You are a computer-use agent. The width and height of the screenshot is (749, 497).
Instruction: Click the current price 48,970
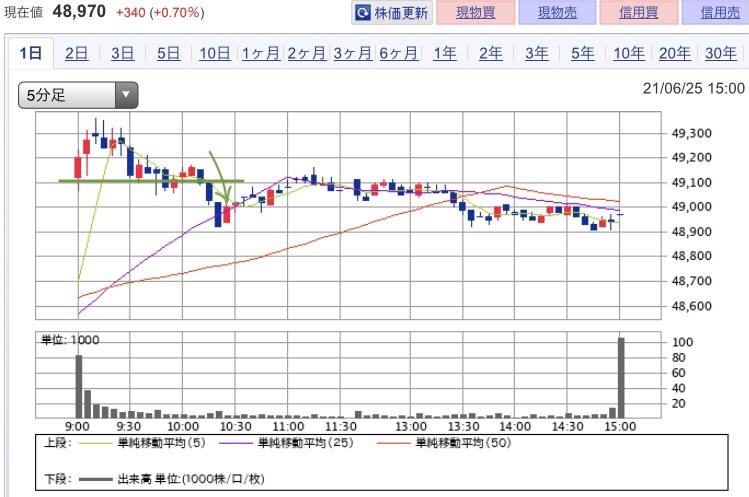pos(79,11)
